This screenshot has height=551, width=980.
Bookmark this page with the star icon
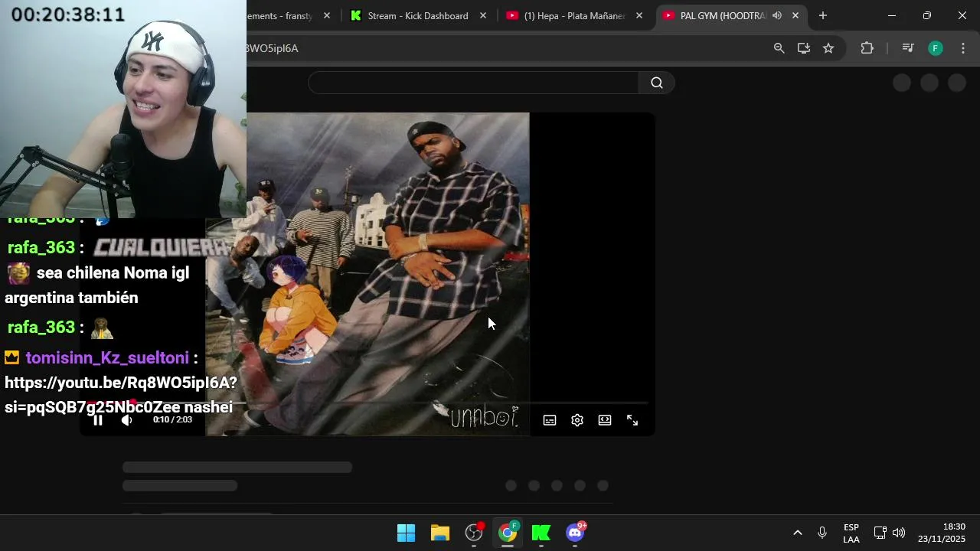tap(828, 48)
